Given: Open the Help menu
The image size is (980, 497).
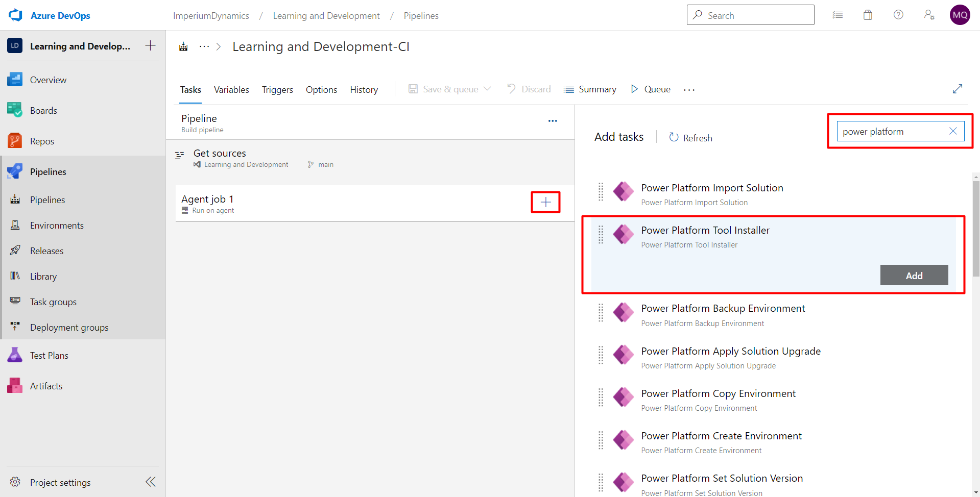Looking at the screenshot, I should click(898, 14).
